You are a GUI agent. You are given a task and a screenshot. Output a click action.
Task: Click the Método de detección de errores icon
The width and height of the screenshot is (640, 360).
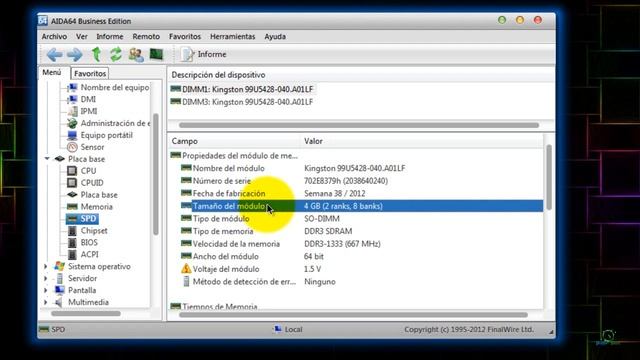pos(186,281)
